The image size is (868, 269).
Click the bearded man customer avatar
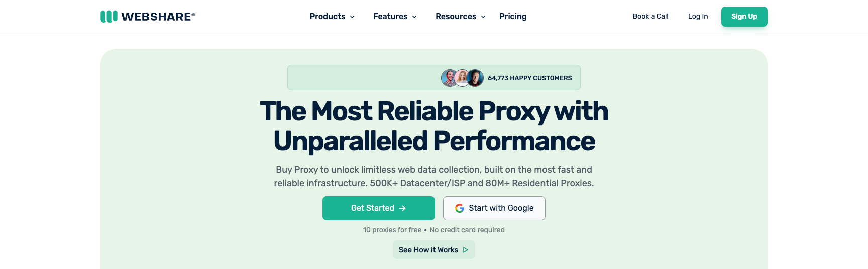click(x=449, y=78)
